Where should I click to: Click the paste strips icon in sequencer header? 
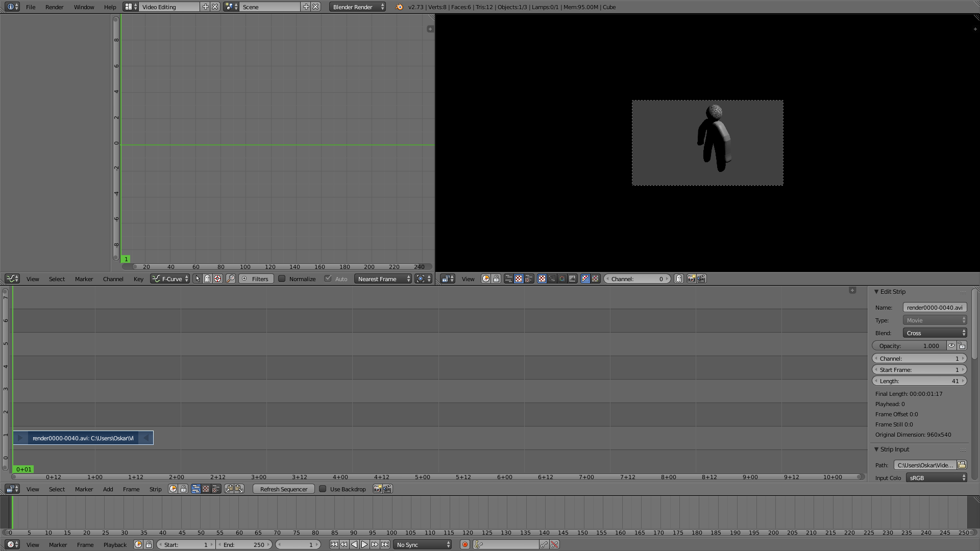click(239, 489)
